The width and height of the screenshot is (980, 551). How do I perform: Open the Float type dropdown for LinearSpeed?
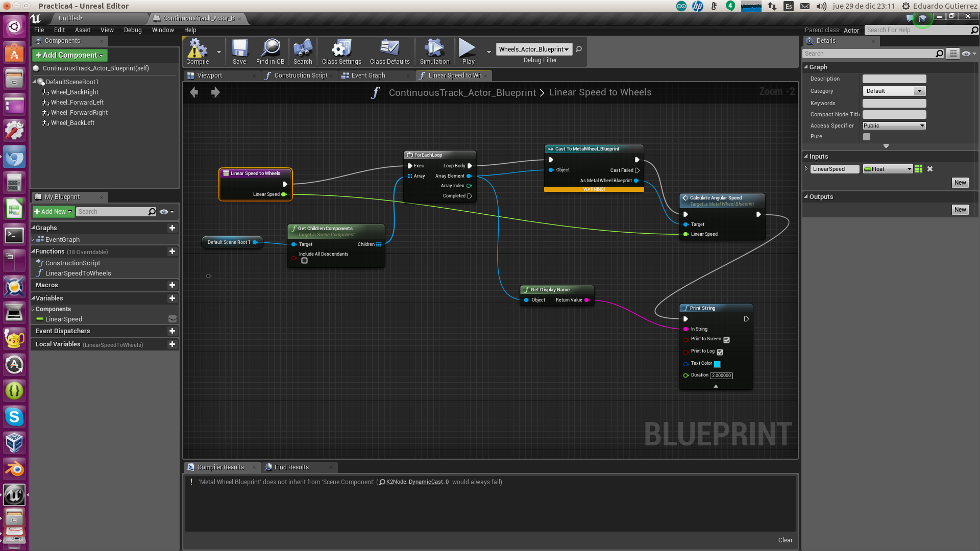888,169
